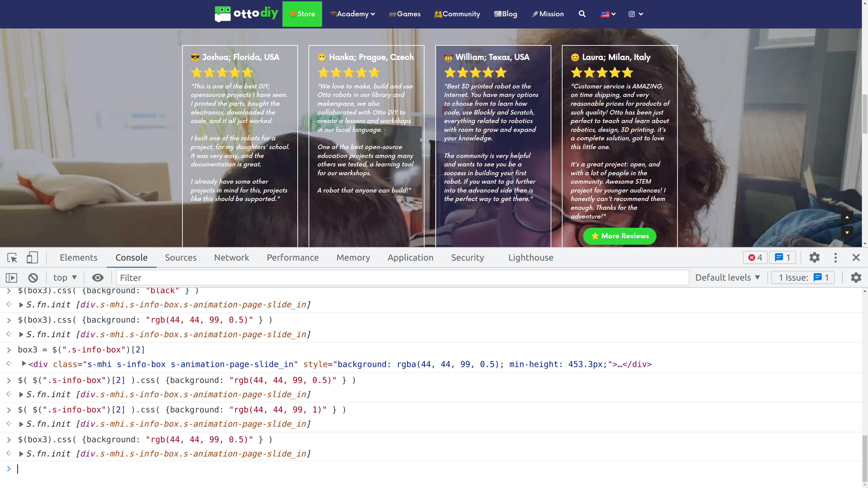This screenshot has height=488, width=868.
Task: Open the top context selector dropdown
Action: (x=65, y=278)
